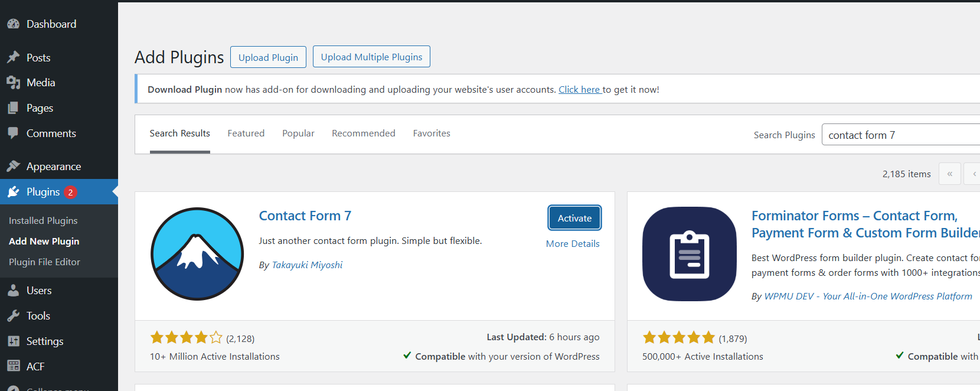
Task: Activate the Contact Form 7 plugin
Action: (x=574, y=218)
